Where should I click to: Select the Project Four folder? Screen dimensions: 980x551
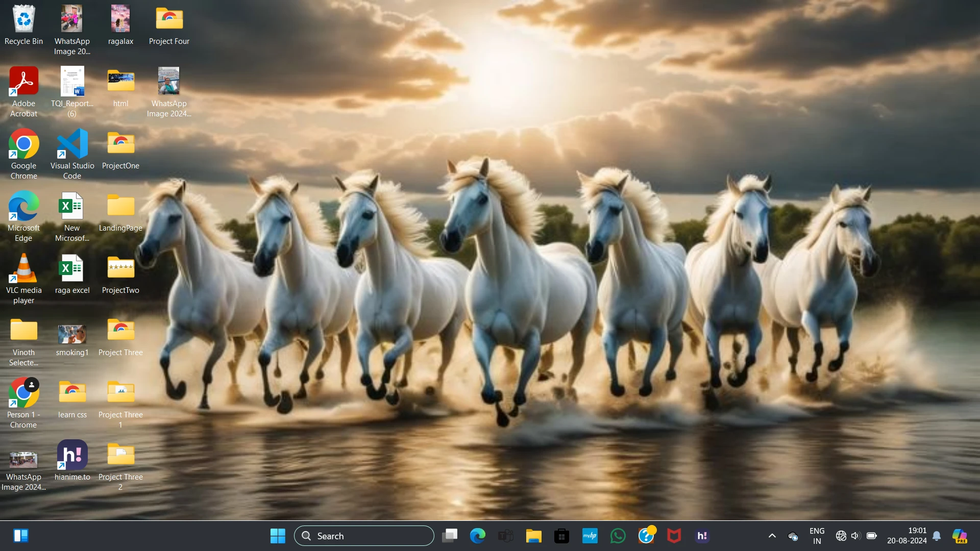169,26
